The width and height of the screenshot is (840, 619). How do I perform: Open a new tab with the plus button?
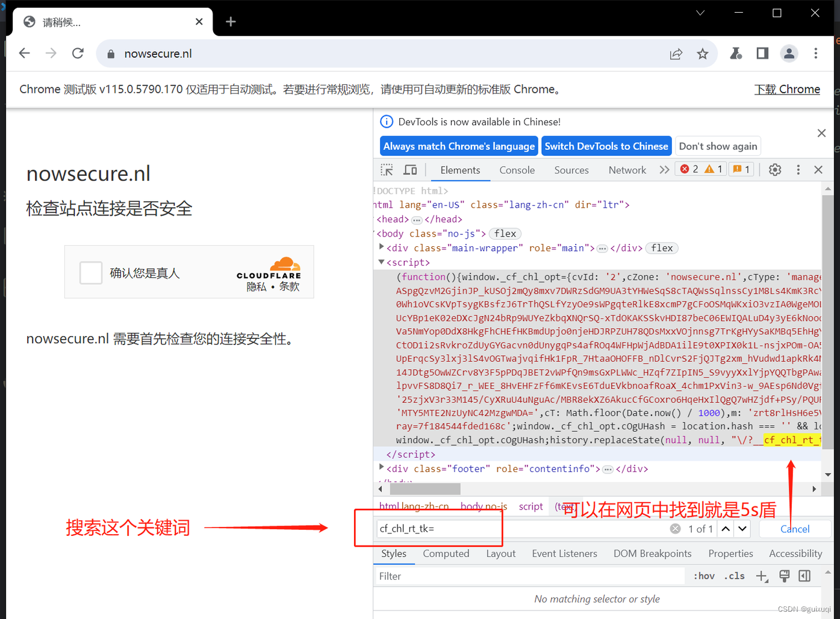click(231, 22)
